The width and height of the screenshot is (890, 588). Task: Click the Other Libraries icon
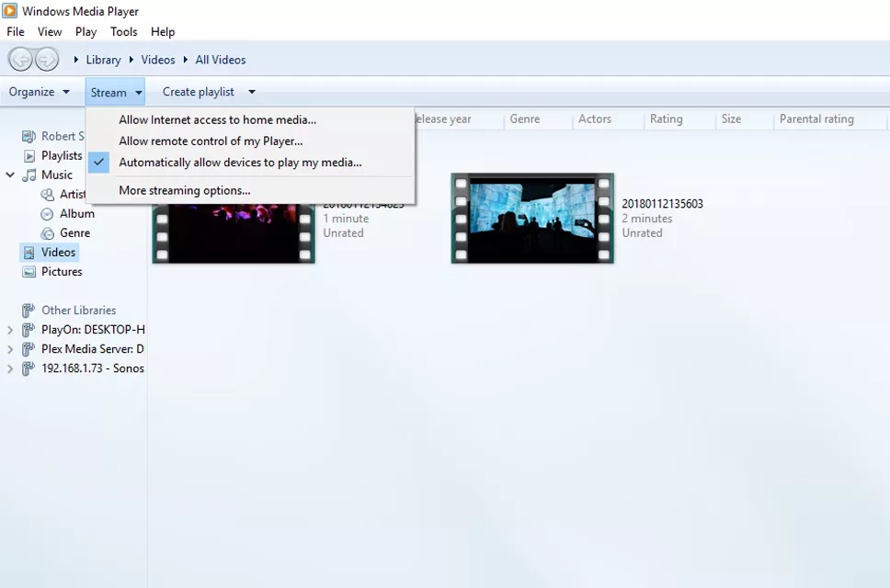pos(29,311)
